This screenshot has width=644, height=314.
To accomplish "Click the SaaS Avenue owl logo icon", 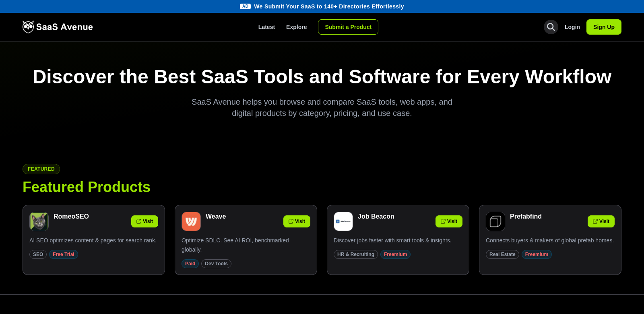I will (28, 27).
